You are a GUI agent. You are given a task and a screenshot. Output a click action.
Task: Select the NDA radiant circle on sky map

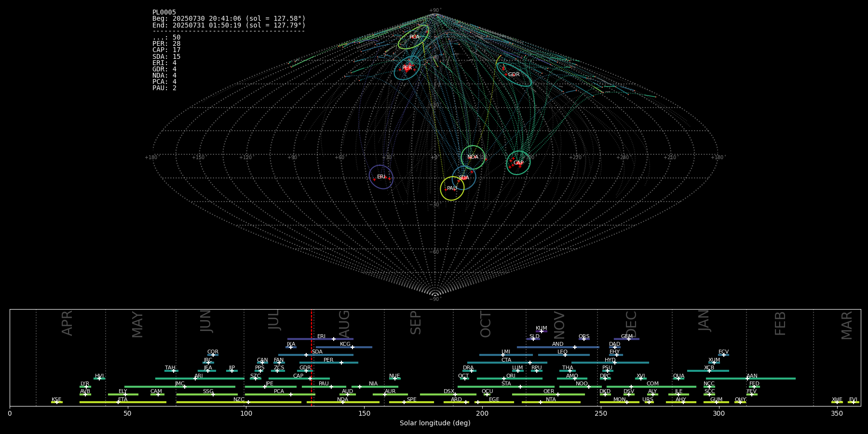[x=473, y=157]
